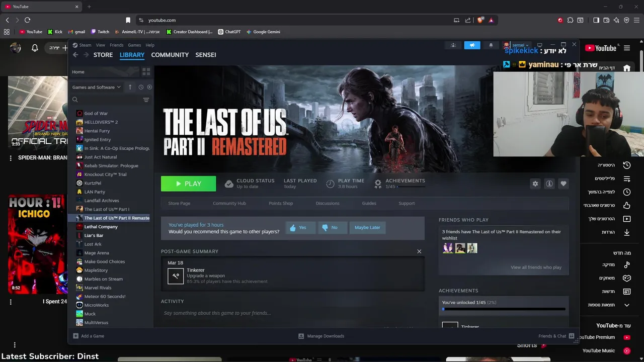Go to the COMMUNITY tab
The height and width of the screenshot is (362, 644).
click(170, 55)
